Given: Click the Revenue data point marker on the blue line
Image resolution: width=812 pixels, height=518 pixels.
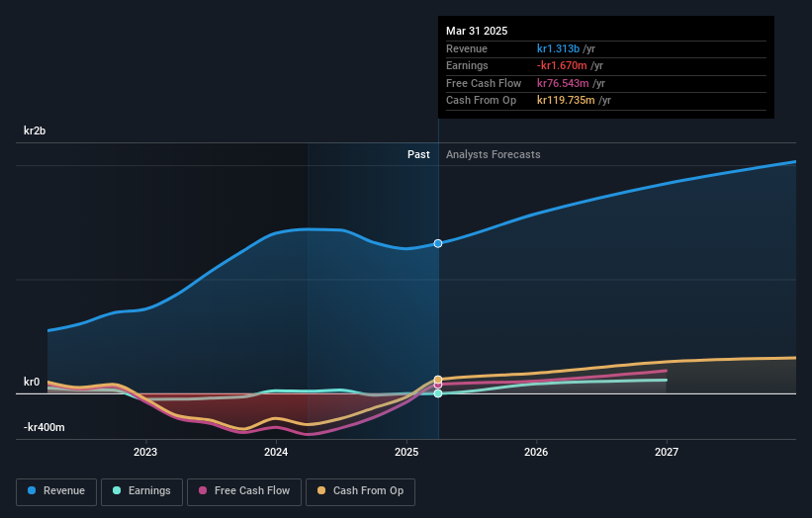Looking at the screenshot, I should coord(438,243).
